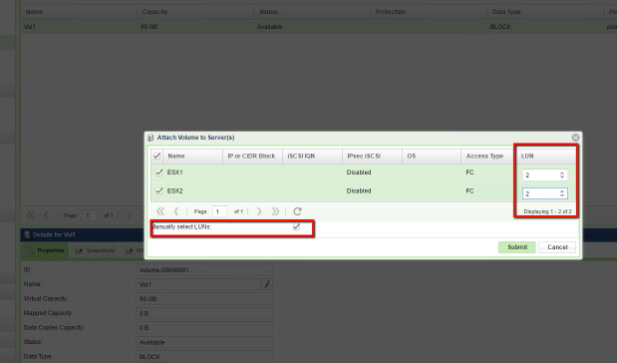The width and height of the screenshot is (617, 363).
Task: Sort by LUN column header
Action: 546,156
